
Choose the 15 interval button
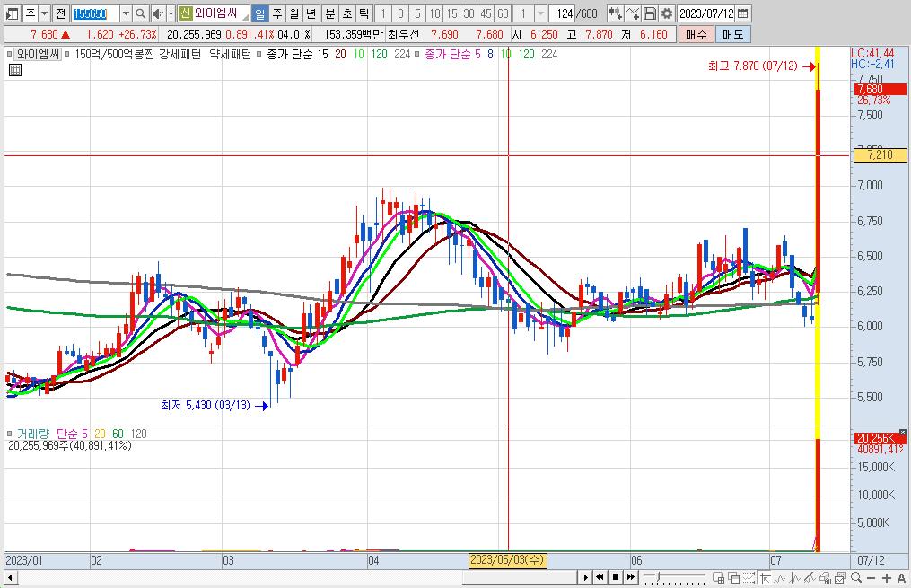[451, 13]
